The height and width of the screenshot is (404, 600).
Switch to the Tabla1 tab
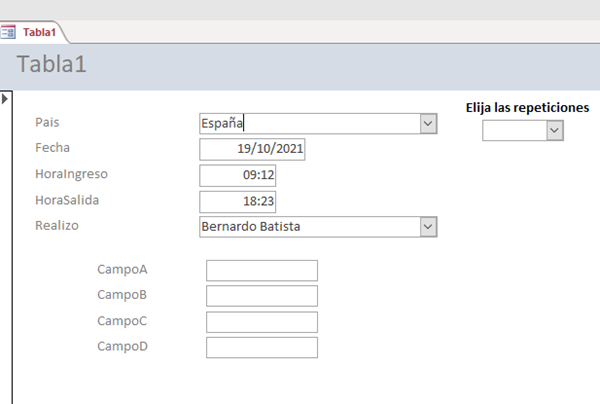click(x=40, y=32)
